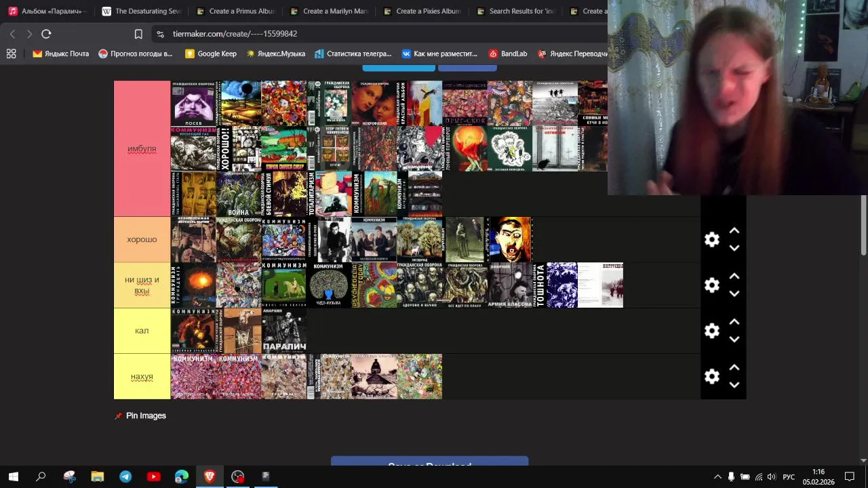This screenshot has width=868, height=488.
Task: Reload the page with refresh icon
Action: 46,34
